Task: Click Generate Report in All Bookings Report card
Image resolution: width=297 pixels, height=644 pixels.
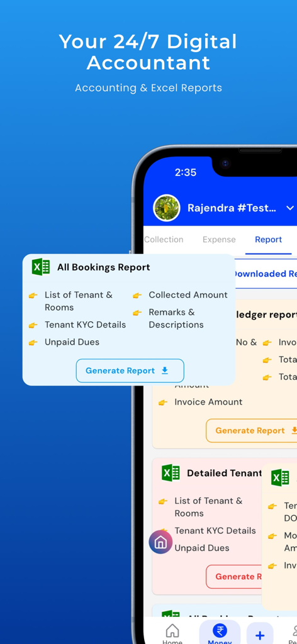Action: pos(130,370)
